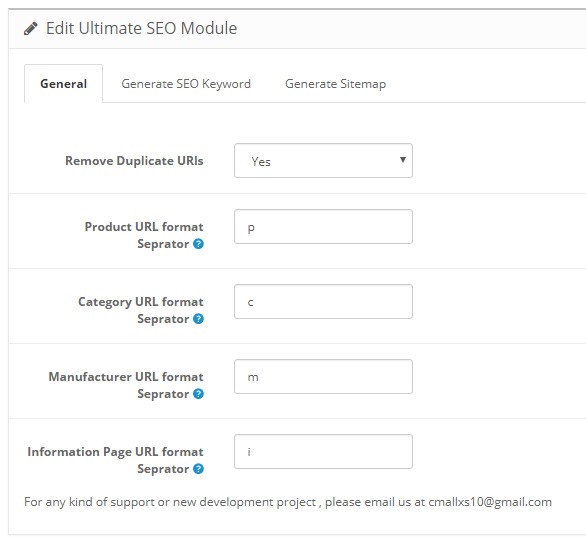Click help icon for Category URL format Seprator
The image size is (586, 553).
[198, 319]
